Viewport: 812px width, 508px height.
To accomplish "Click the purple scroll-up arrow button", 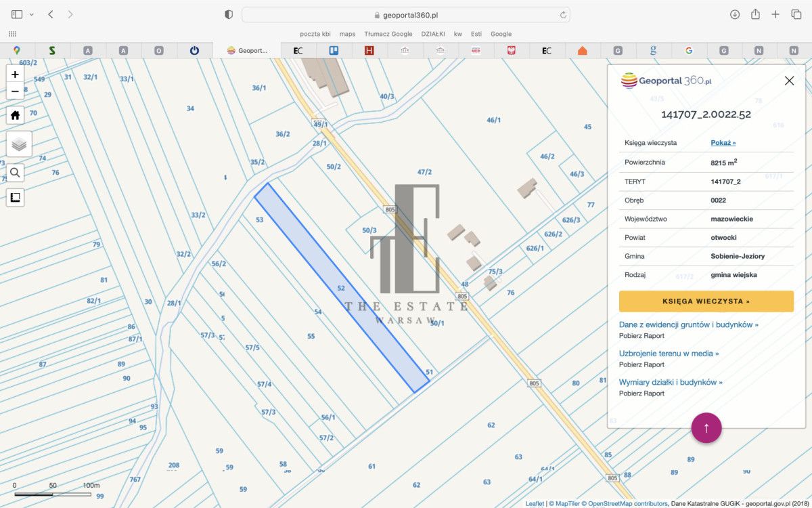I will pos(706,428).
